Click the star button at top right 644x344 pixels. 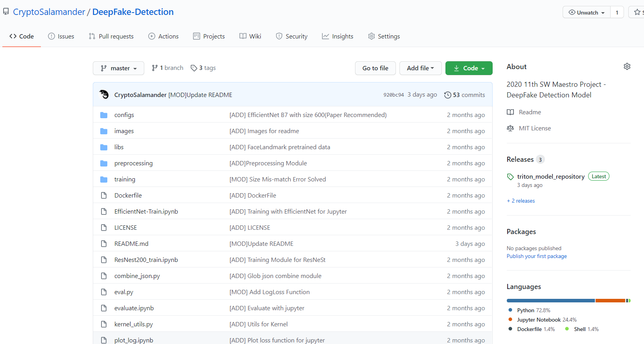point(637,13)
